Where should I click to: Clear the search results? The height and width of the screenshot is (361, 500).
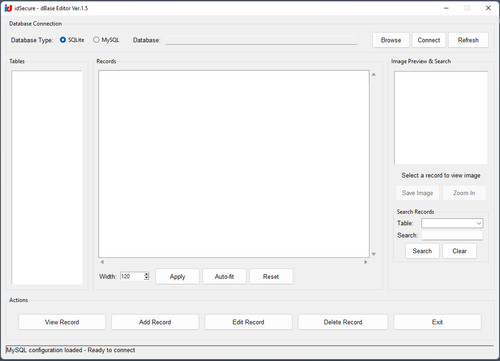[x=459, y=251]
